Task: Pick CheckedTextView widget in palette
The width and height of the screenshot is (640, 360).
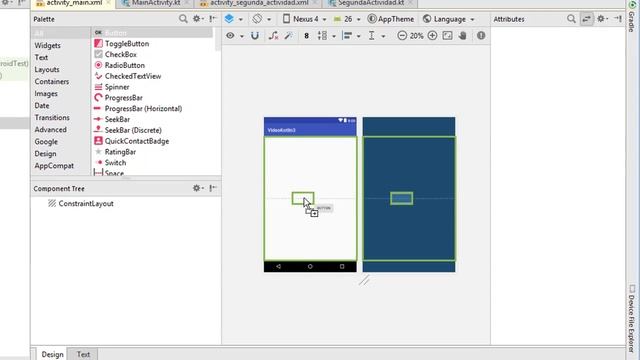Action: [133, 76]
